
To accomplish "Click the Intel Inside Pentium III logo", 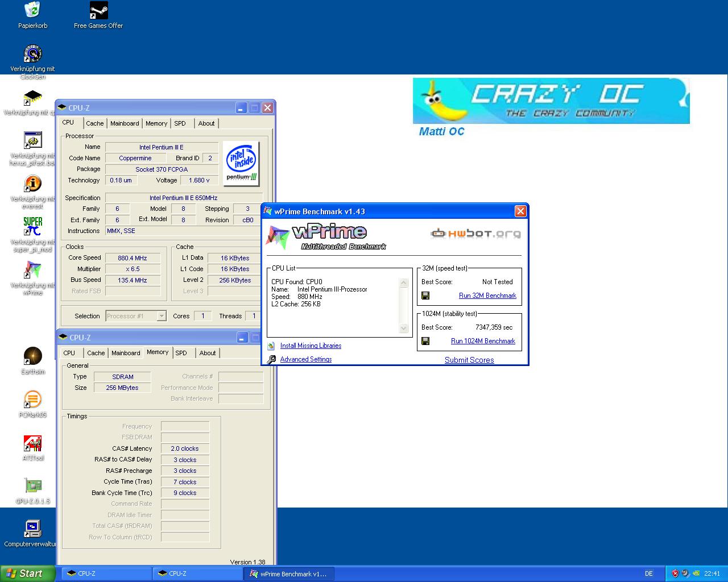I will 242,163.
